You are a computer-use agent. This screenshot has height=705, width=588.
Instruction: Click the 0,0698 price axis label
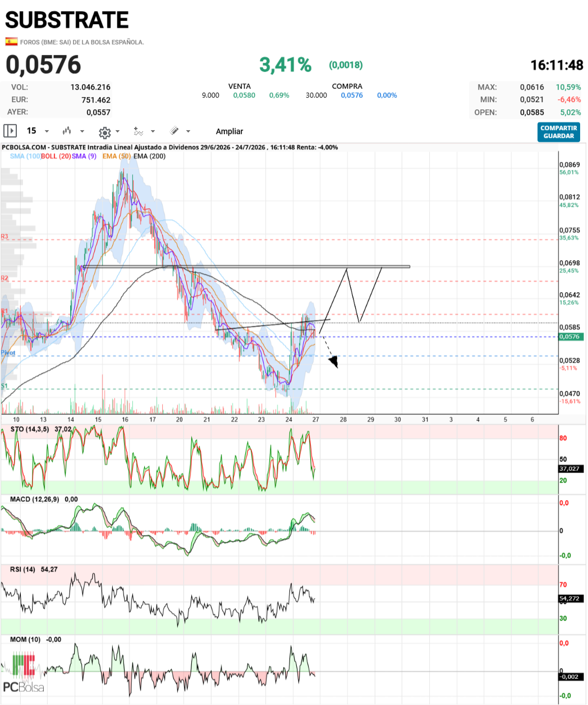point(569,263)
